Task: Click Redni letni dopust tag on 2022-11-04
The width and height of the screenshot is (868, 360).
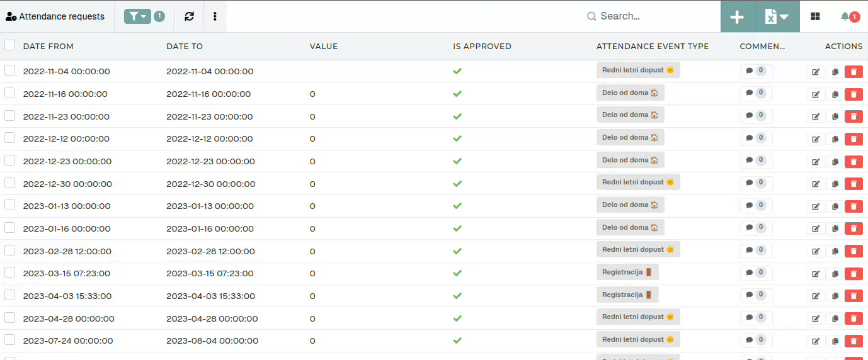Action: tap(638, 70)
